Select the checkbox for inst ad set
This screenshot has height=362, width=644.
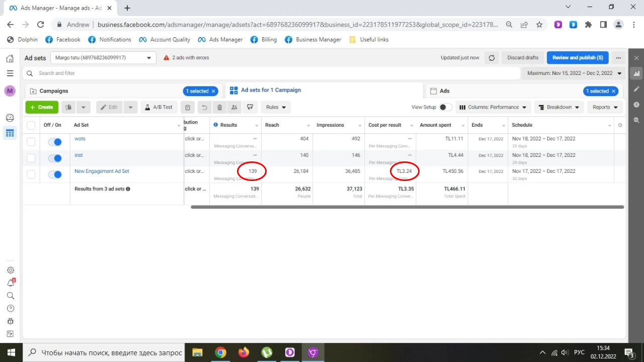click(x=31, y=158)
